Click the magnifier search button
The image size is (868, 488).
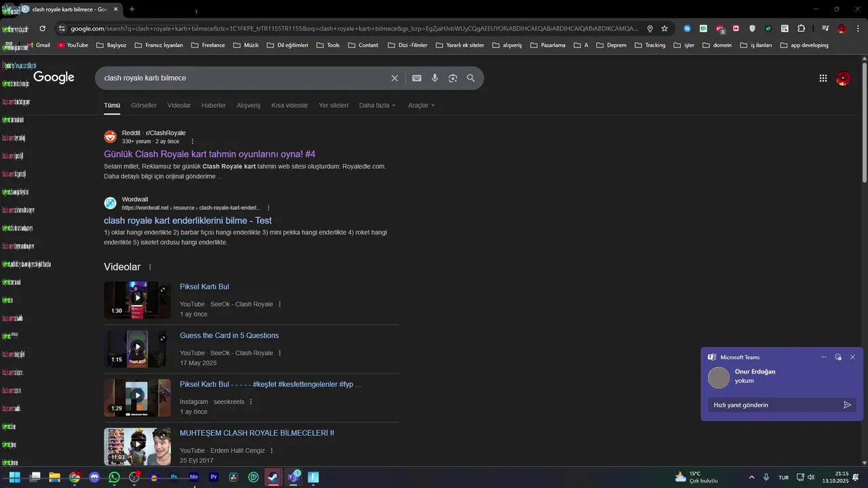pos(471,78)
